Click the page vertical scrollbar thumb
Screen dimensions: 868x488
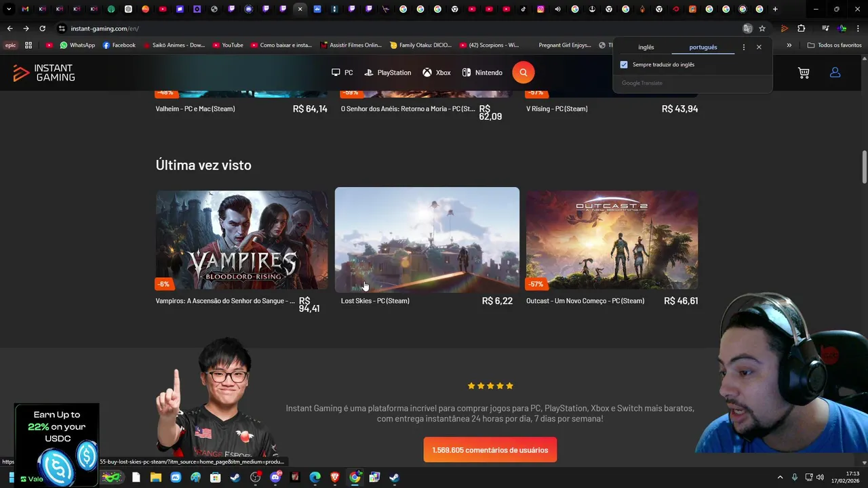(x=865, y=166)
